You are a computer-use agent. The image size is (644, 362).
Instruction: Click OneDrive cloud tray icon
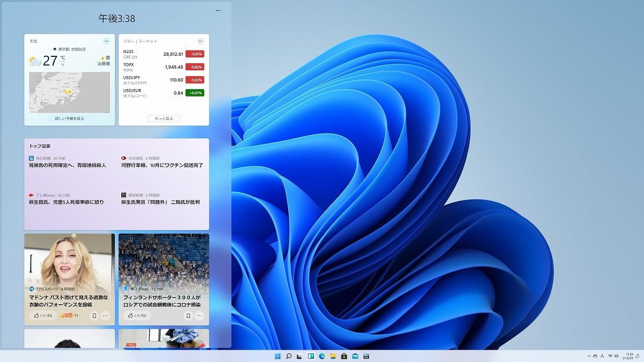[x=595, y=356]
